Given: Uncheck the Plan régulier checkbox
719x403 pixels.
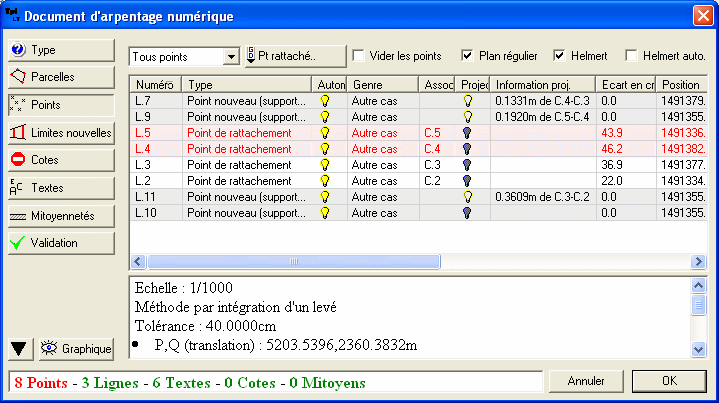Looking at the screenshot, I should (x=467, y=56).
